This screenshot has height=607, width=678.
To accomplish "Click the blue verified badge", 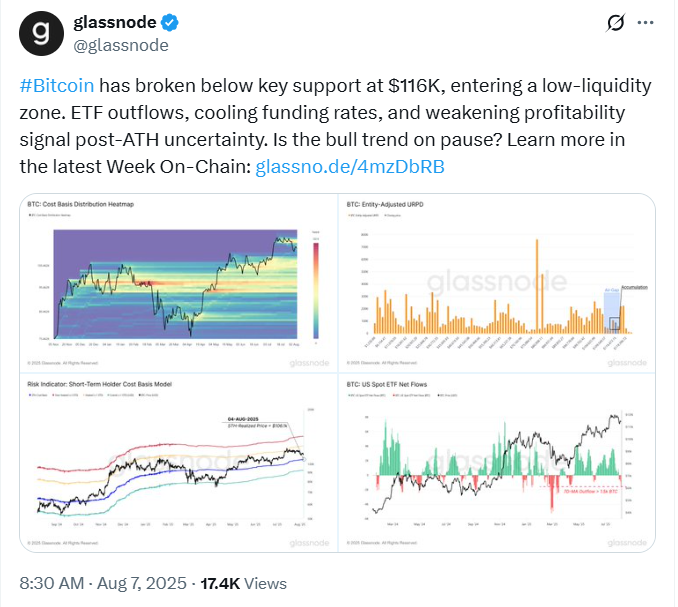I will [170, 22].
